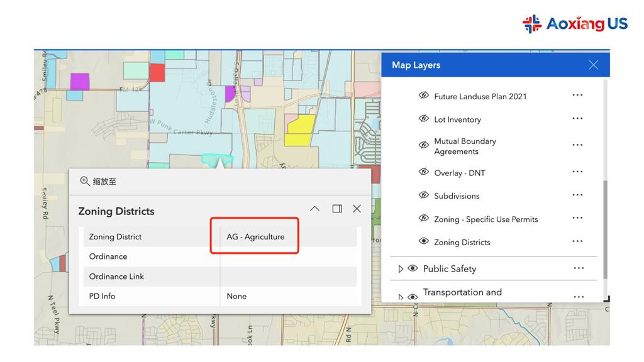The width and height of the screenshot is (644, 362).
Task: Collapse the Zoning Districts popup with chevron
Action: 314,209
